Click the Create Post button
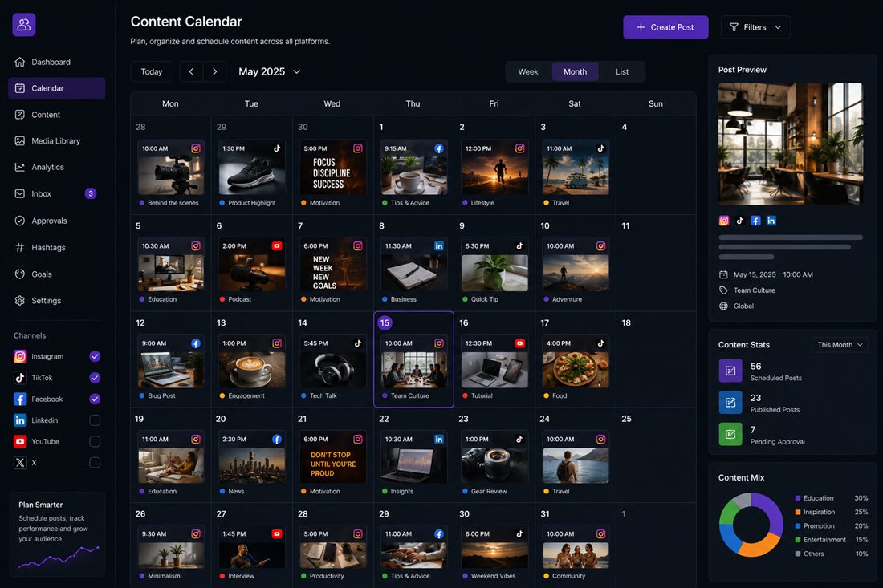The width and height of the screenshot is (883, 588). coord(665,27)
